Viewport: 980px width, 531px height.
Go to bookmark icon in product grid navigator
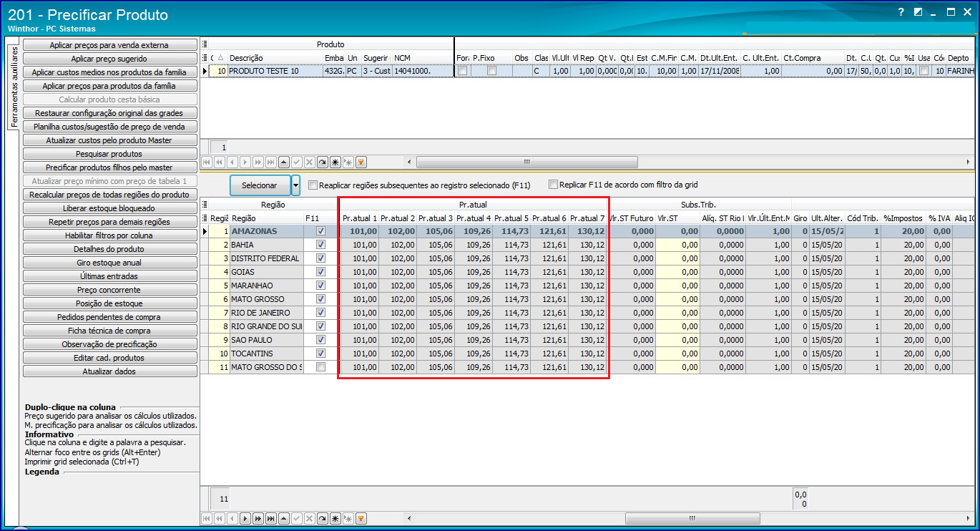coord(348,162)
